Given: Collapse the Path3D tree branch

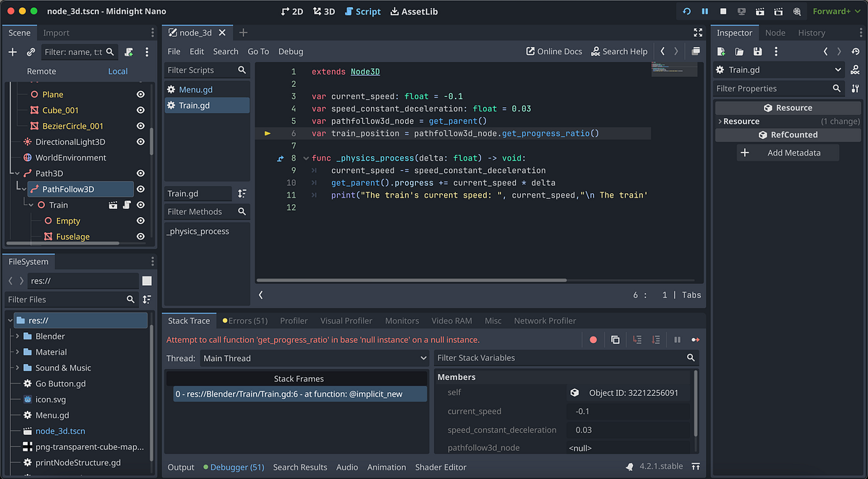Looking at the screenshot, I should point(19,173).
